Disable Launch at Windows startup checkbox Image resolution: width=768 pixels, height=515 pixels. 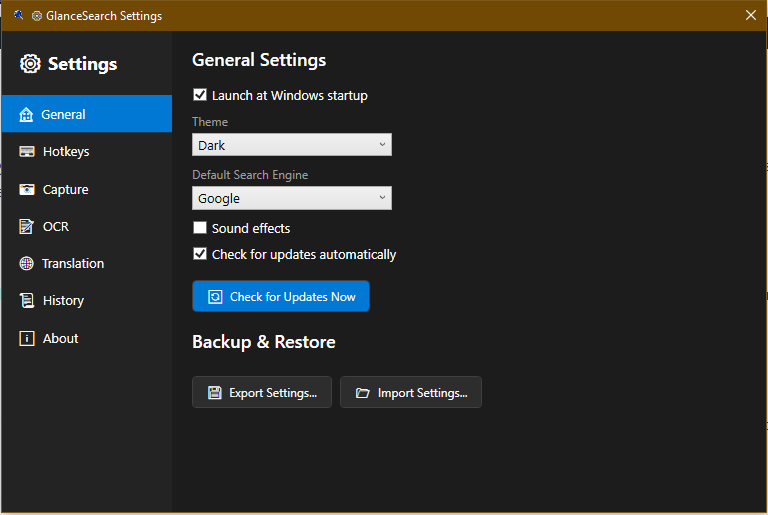[x=200, y=95]
